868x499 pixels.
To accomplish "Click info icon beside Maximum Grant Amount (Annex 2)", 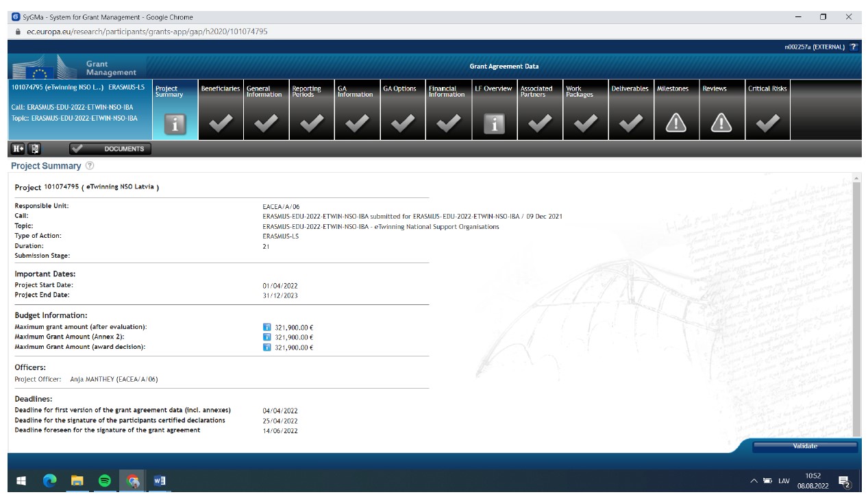I will tap(267, 337).
